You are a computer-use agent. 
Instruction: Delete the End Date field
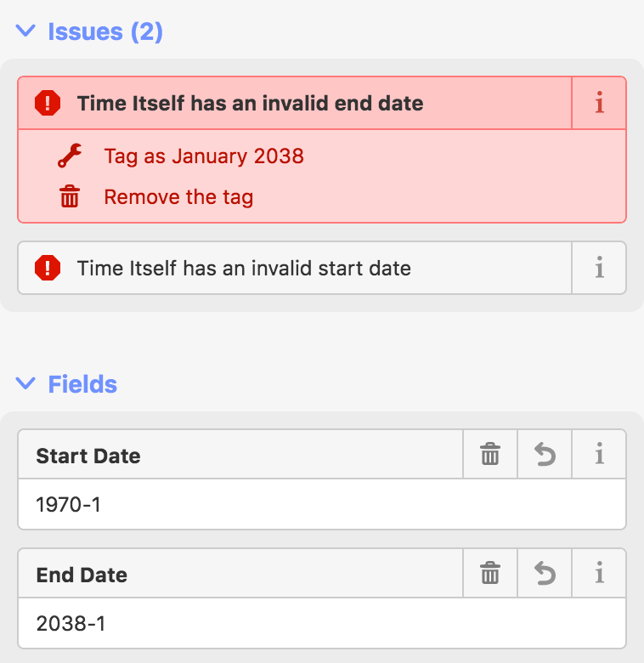[490, 575]
